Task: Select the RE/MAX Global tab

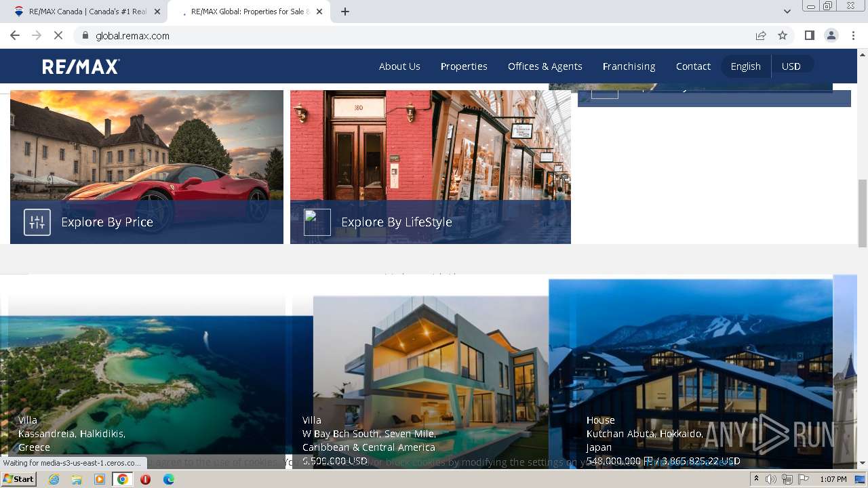Action: pos(248,12)
